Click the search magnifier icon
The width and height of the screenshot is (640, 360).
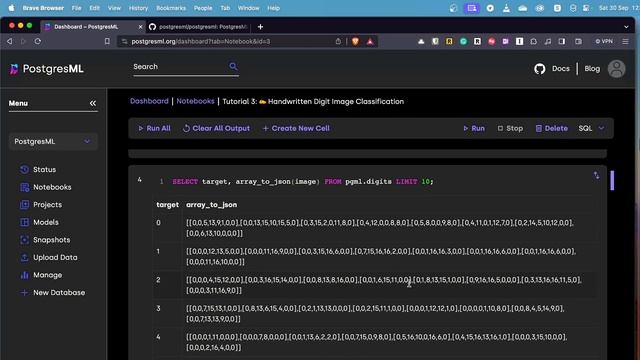pyautogui.click(x=233, y=66)
